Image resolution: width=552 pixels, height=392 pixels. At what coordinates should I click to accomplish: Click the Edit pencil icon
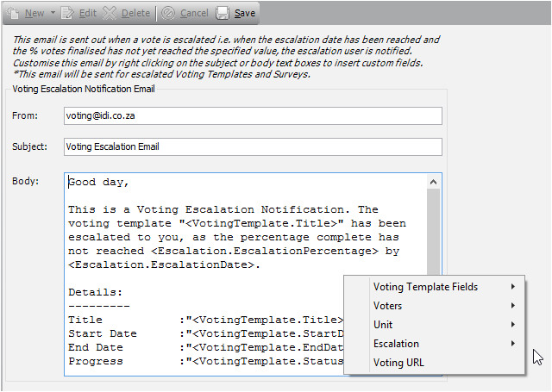pyautogui.click(x=68, y=13)
